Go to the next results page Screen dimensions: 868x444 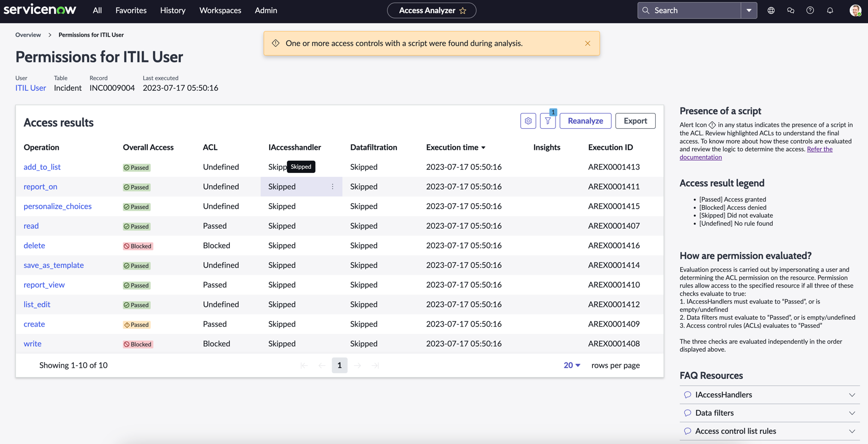point(357,365)
